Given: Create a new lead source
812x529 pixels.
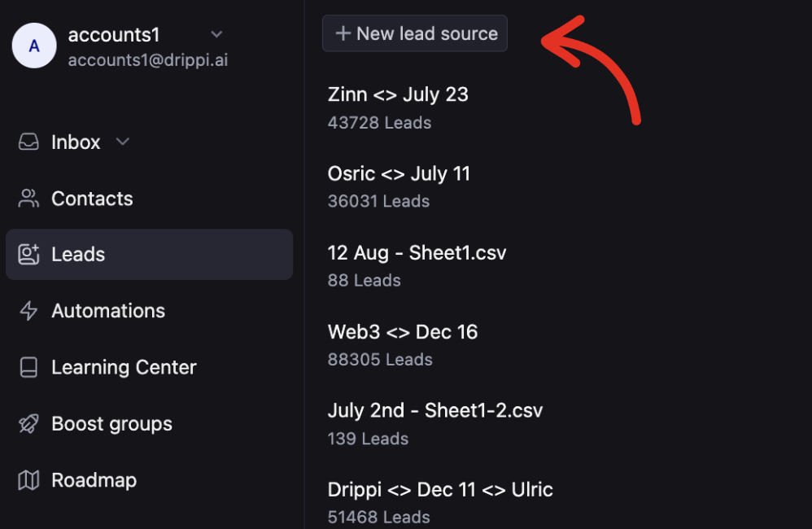Looking at the screenshot, I should click(414, 33).
